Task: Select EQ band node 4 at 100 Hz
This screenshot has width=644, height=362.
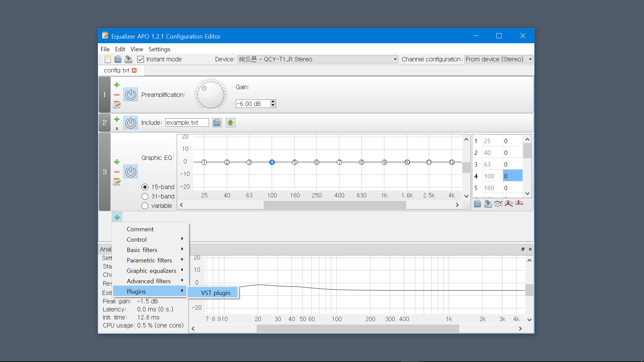Action: point(272,162)
